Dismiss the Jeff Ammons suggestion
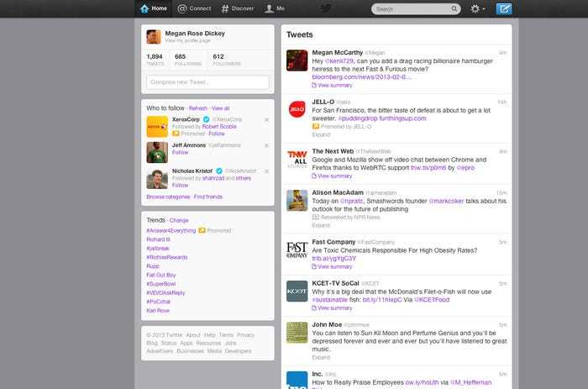Viewport: 588px width, 389px height. click(266, 145)
